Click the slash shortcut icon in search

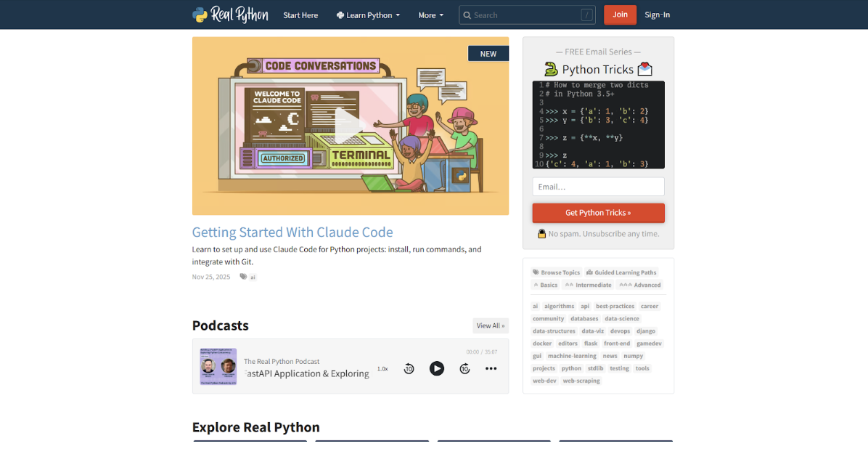point(586,15)
